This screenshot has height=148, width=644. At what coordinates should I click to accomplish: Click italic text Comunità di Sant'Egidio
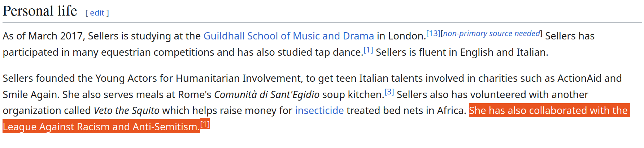[266, 94]
